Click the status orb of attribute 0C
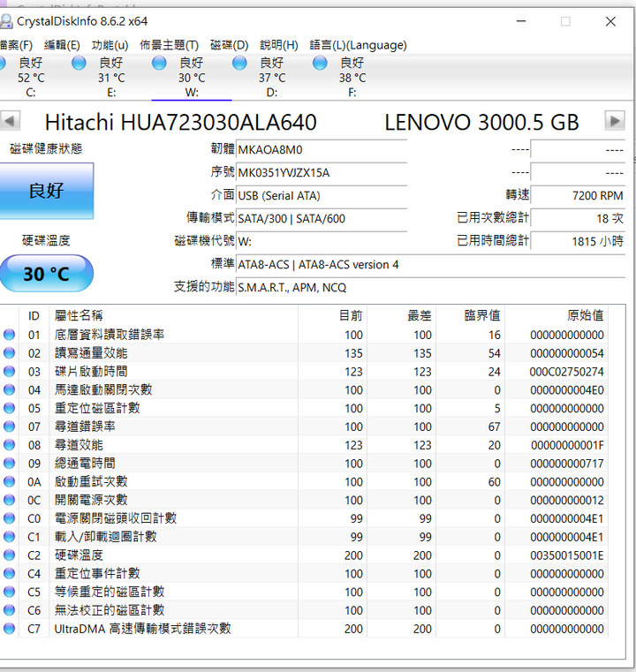The width and height of the screenshot is (636, 672). pyautogui.click(x=9, y=501)
